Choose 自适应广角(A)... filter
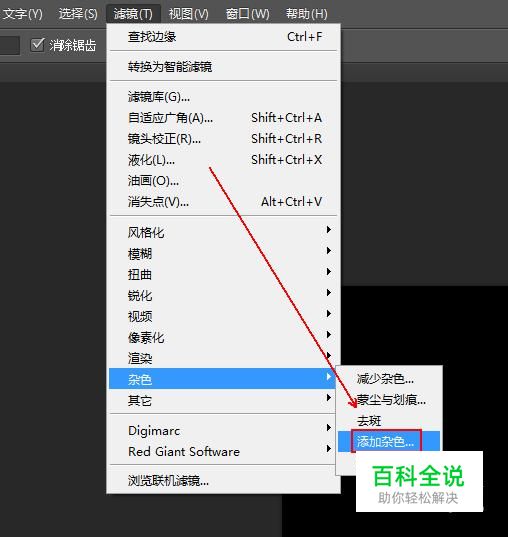 223,118
